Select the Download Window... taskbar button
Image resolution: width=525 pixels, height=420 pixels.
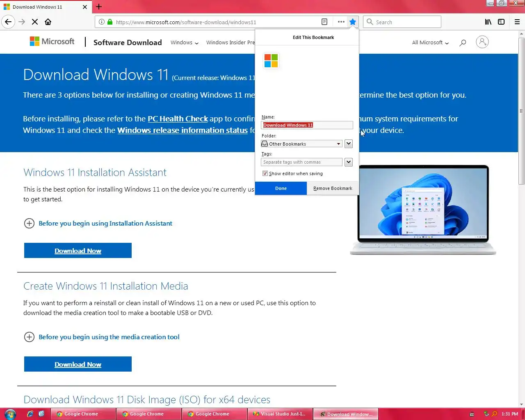click(x=346, y=414)
